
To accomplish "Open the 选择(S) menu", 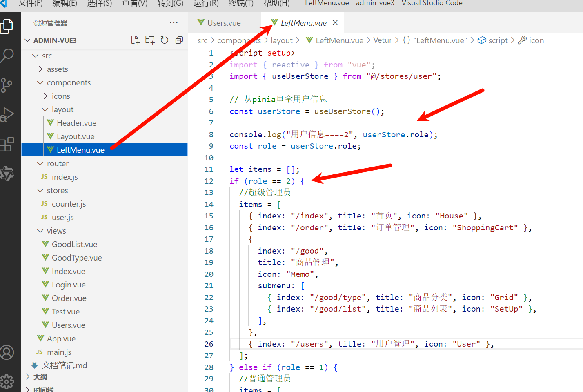I will click(100, 3).
